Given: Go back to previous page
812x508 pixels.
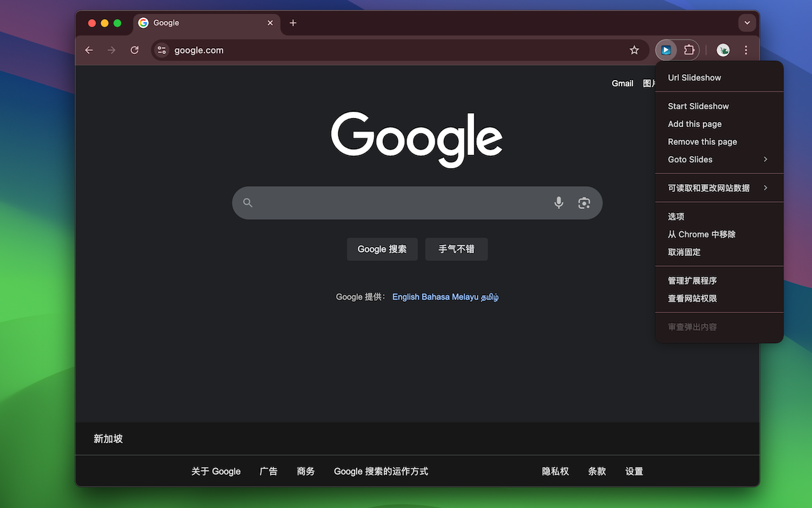Looking at the screenshot, I should [89, 50].
